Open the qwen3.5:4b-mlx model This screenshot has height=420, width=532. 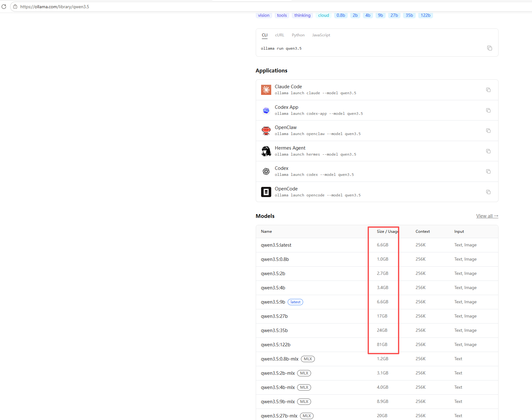pyautogui.click(x=278, y=387)
